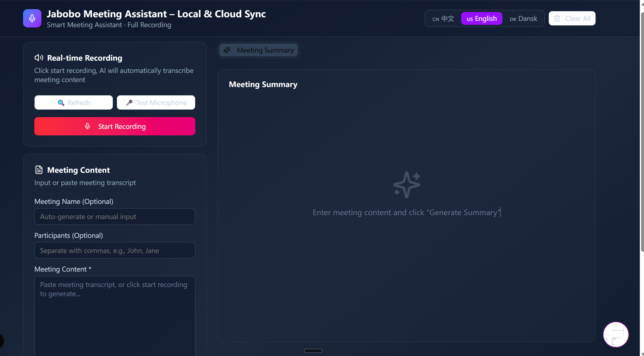
Task: Click "Smart Meeting Assistant · Full Recording" subtitle
Action: [109, 25]
